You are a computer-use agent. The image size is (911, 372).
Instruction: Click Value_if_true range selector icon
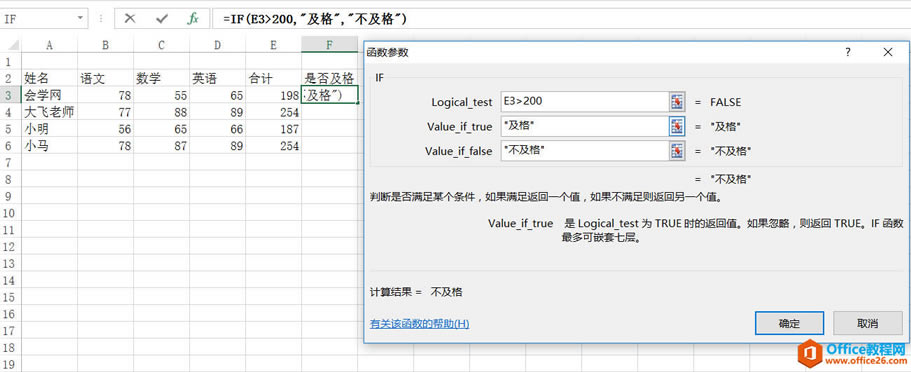677,126
